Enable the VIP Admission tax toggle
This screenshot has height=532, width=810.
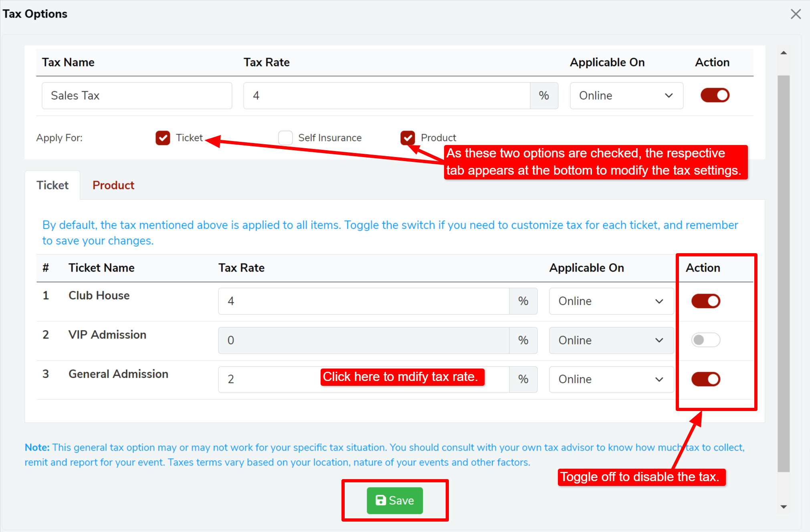click(x=705, y=340)
